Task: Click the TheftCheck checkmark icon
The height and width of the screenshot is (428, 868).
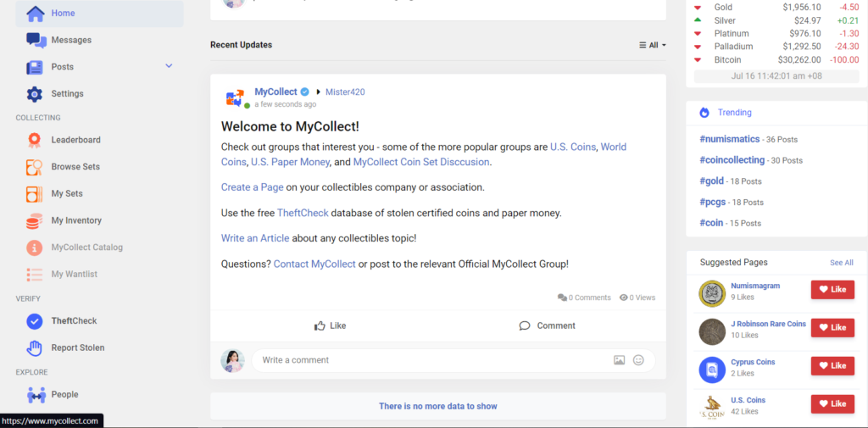Action: tap(34, 321)
